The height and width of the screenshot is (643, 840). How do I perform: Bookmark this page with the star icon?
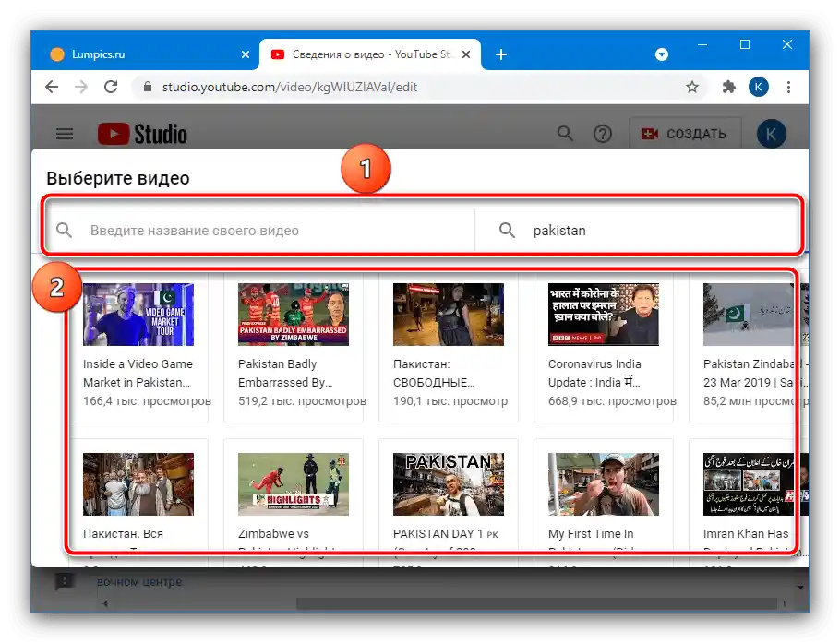point(692,87)
